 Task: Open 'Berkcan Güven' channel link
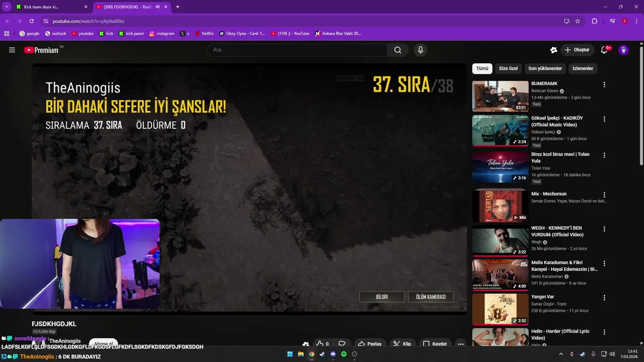(545, 91)
